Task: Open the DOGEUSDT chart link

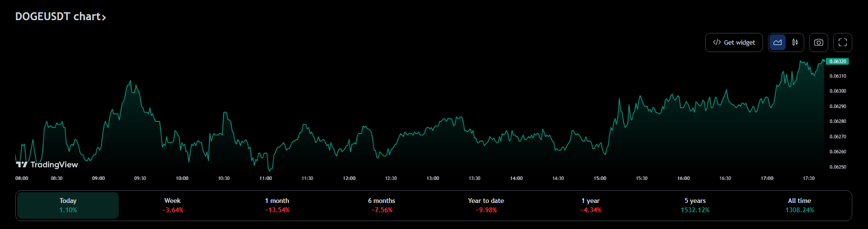Action: pyautogui.click(x=60, y=17)
